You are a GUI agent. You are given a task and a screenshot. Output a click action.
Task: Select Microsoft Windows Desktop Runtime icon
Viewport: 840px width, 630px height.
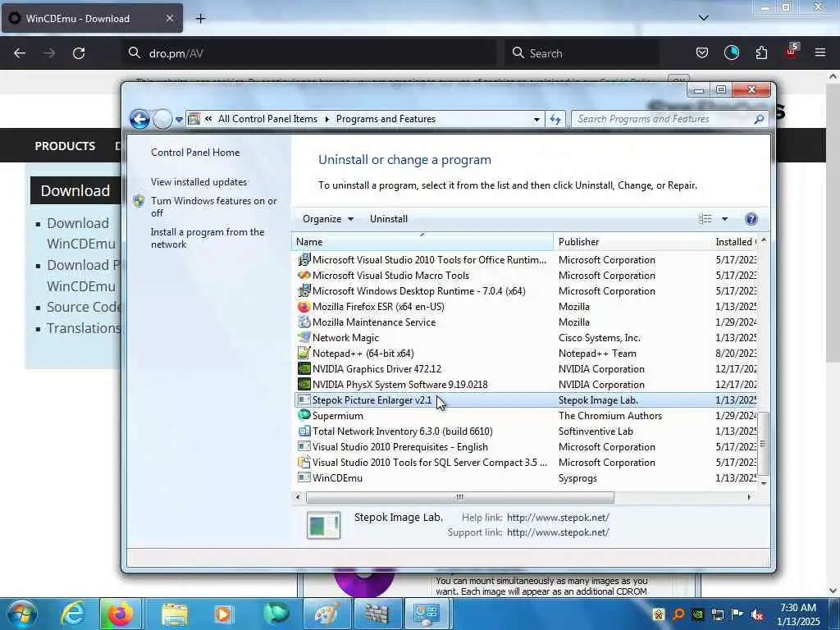304,291
